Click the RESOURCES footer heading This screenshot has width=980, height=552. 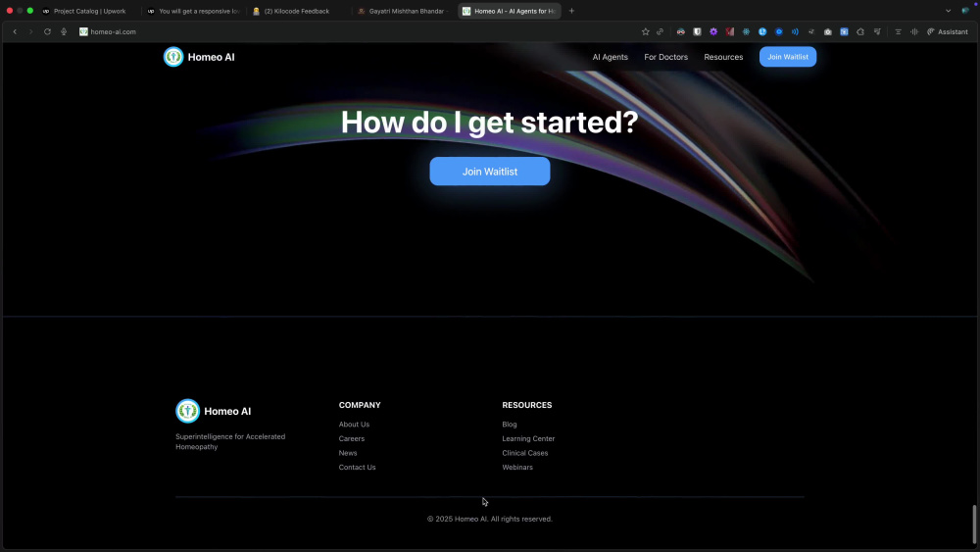point(527,405)
